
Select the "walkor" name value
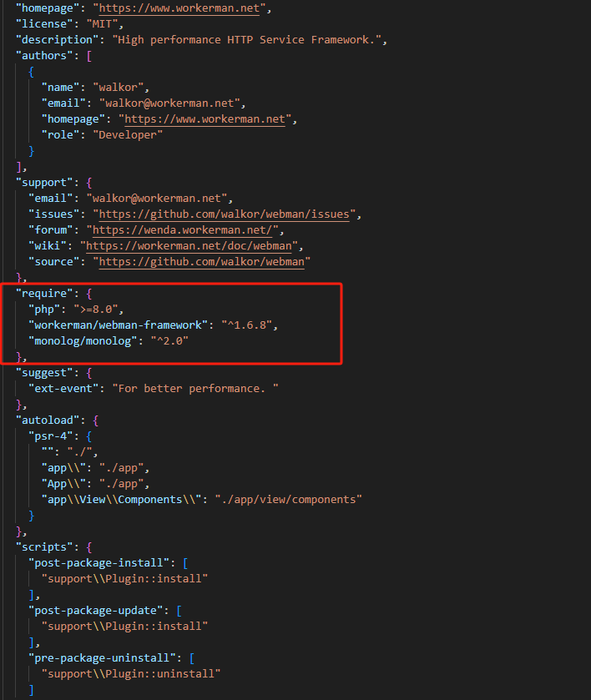tap(118, 87)
